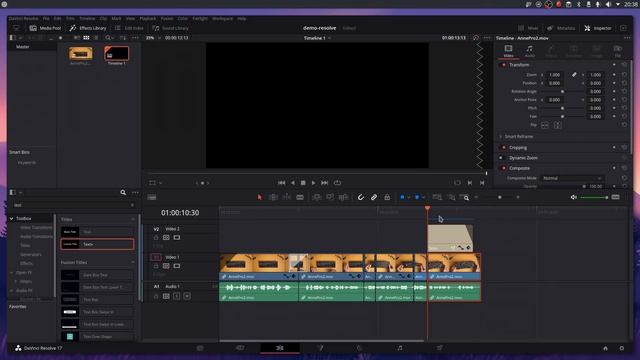Click the Full Extent Zoom icon

pyautogui.click(x=437, y=197)
